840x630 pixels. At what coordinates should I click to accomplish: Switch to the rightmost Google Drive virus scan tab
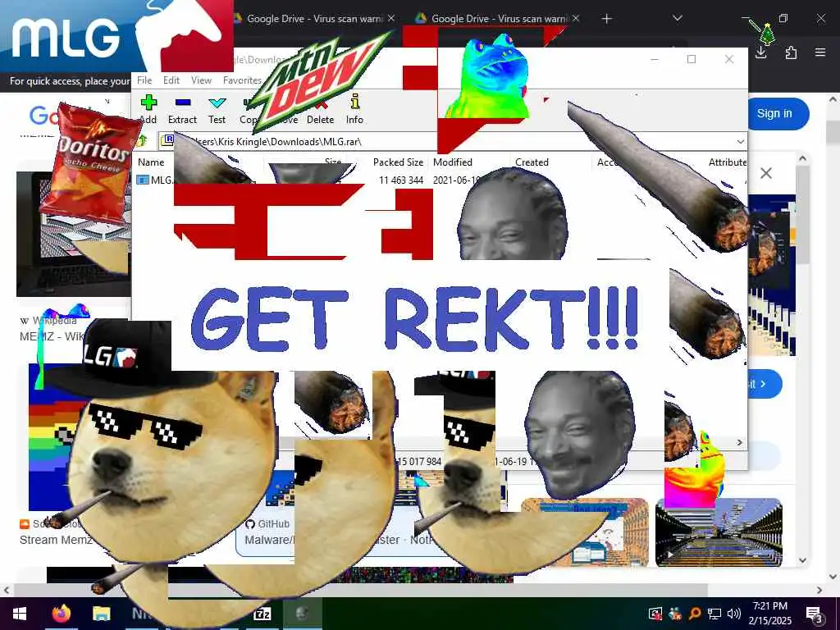500,19
